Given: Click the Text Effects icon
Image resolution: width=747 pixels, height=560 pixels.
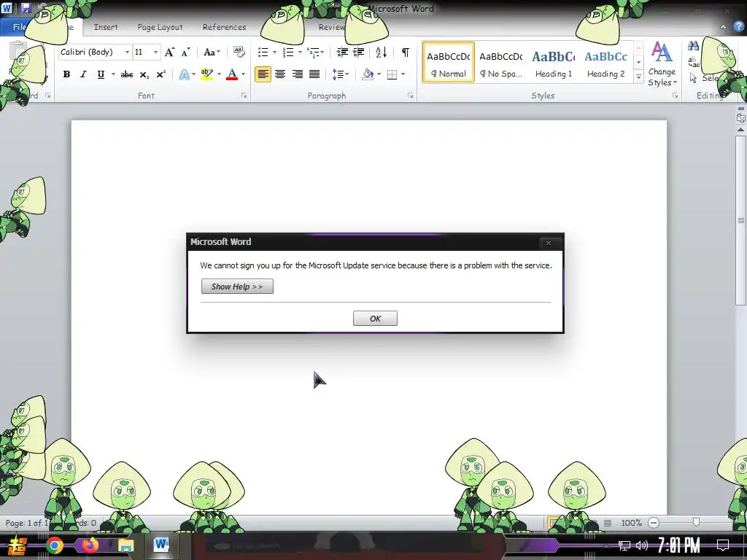Looking at the screenshot, I should point(185,74).
